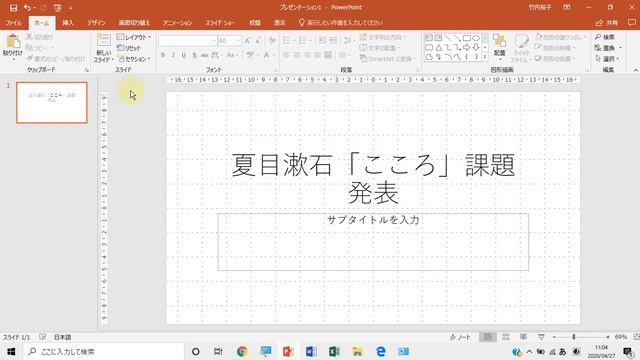The image size is (640, 360).
Task: Expand the shapes gallery More arrow
Action: 485,58
